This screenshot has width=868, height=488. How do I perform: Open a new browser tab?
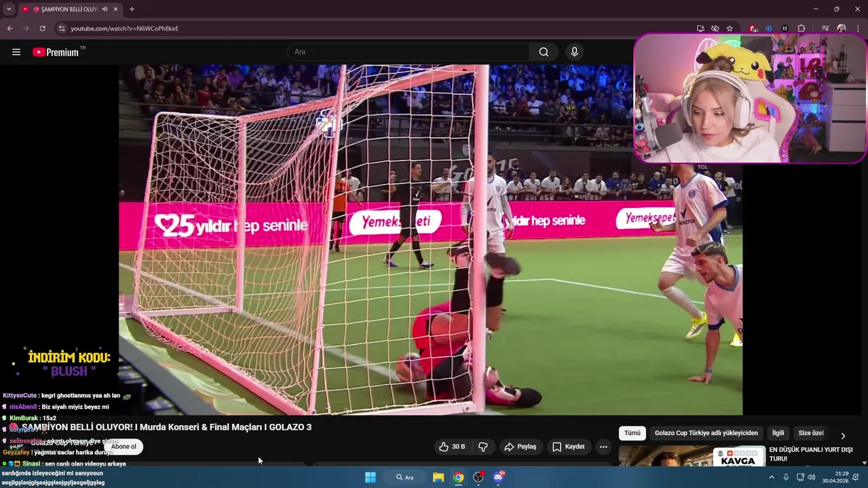point(132,9)
